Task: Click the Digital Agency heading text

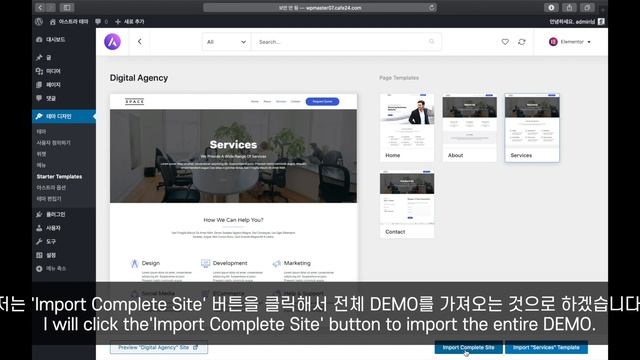Action: [x=139, y=78]
